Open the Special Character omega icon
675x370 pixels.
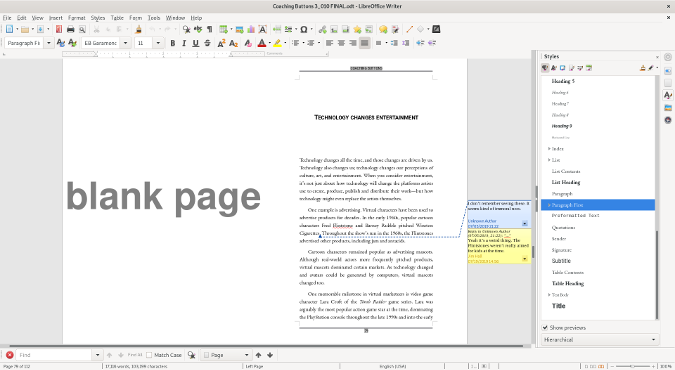304,29
